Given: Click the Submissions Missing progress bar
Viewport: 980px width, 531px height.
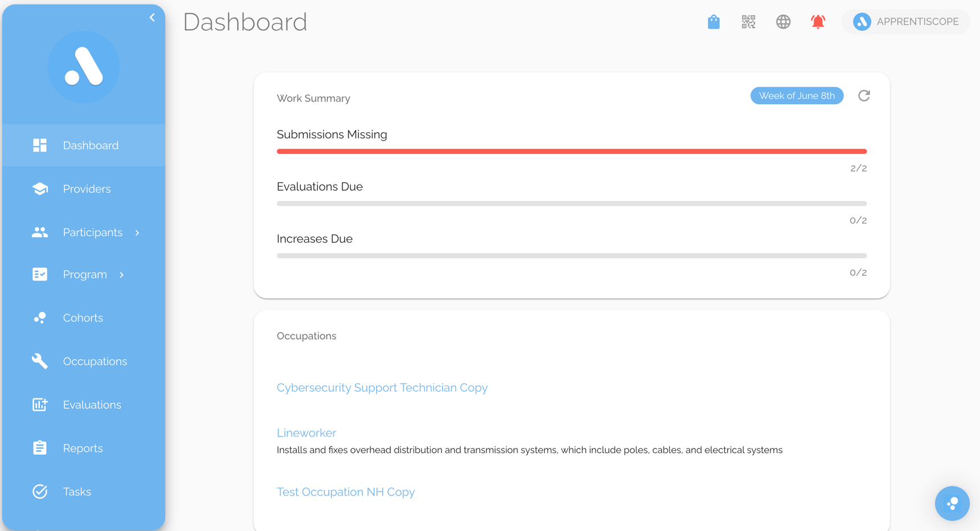Looking at the screenshot, I should [x=571, y=151].
